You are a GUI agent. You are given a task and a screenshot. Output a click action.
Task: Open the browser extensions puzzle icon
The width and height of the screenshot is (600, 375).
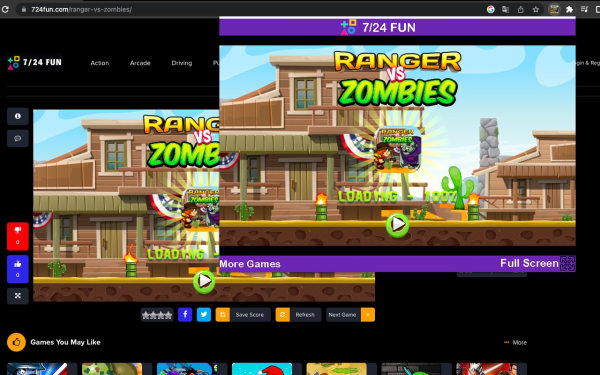[x=569, y=10]
